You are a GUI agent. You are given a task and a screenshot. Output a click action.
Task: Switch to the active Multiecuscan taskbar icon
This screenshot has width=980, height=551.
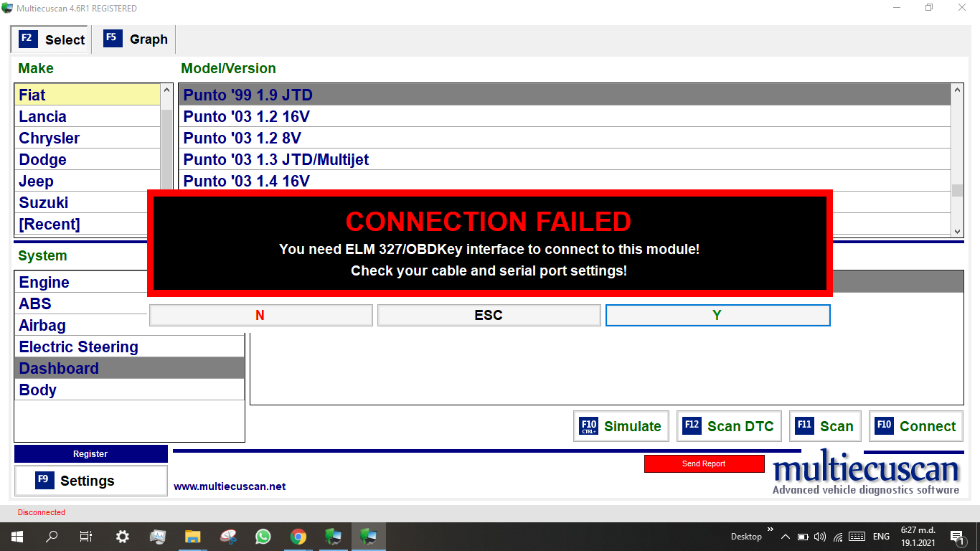pos(369,536)
